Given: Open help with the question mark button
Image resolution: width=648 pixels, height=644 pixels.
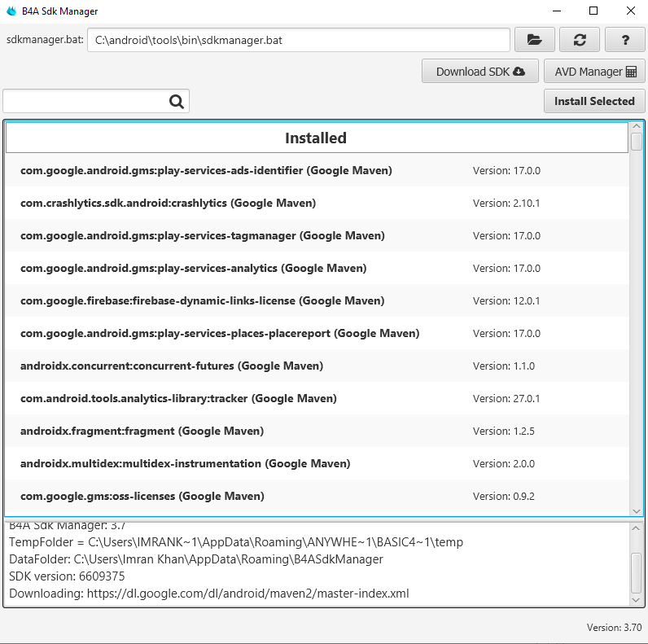Looking at the screenshot, I should 625,40.
